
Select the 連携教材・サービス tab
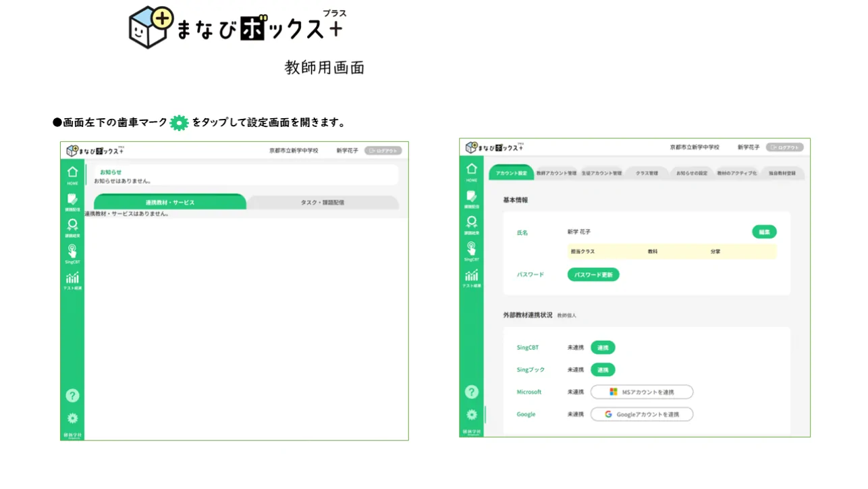(169, 203)
